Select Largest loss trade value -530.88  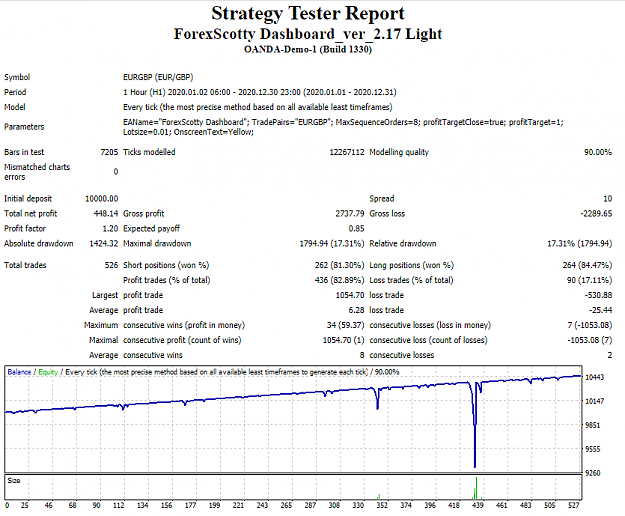[x=598, y=295]
